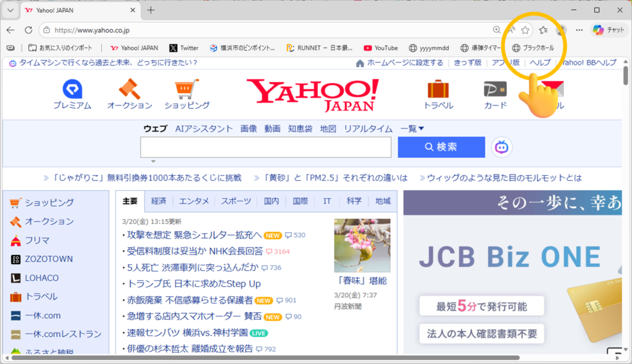The image size is (632, 364).
Task: Select the スポーツ news tab
Action: pyautogui.click(x=236, y=201)
